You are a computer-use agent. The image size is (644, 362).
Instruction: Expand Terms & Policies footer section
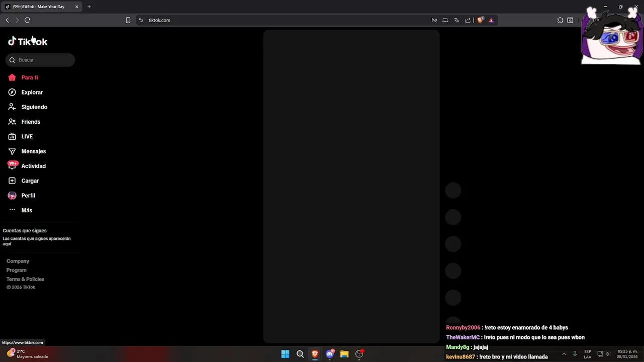point(25,279)
